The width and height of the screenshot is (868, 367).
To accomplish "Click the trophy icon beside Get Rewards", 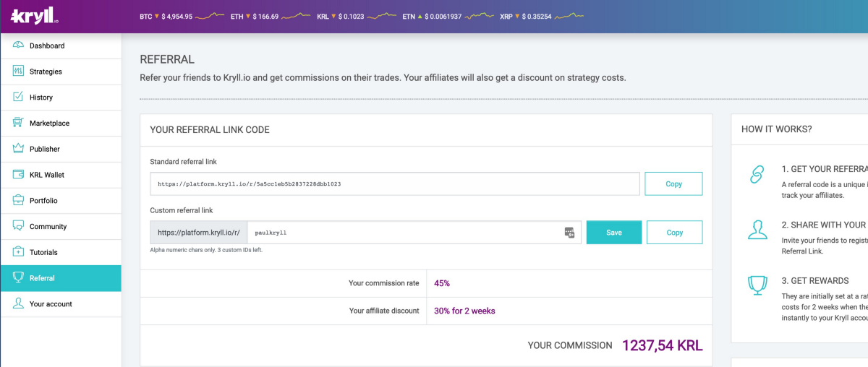I will (757, 285).
